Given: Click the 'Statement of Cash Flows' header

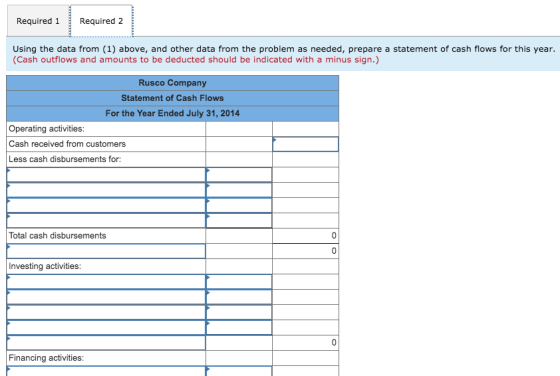Looking at the screenshot, I should 172,98.
